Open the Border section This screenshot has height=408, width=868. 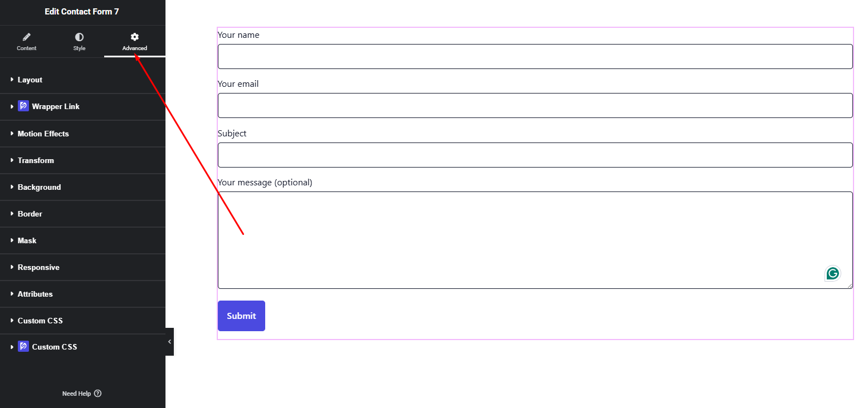click(x=30, y=214)
